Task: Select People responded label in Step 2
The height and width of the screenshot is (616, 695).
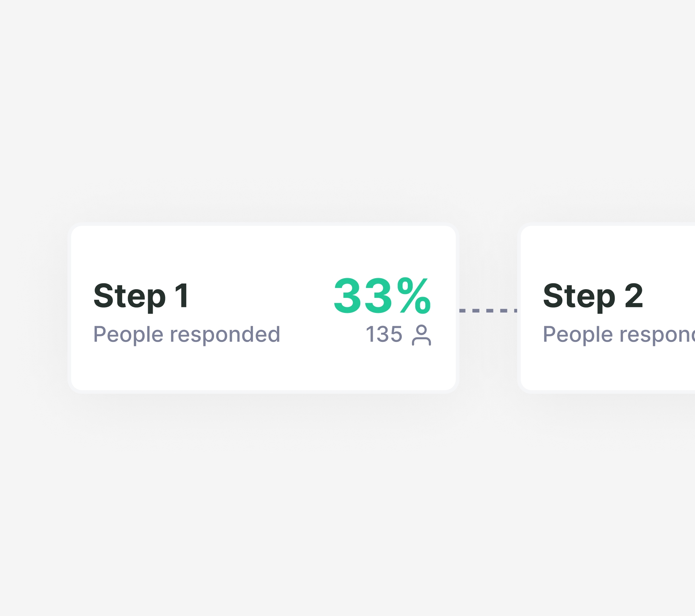Action: [619, 335]
